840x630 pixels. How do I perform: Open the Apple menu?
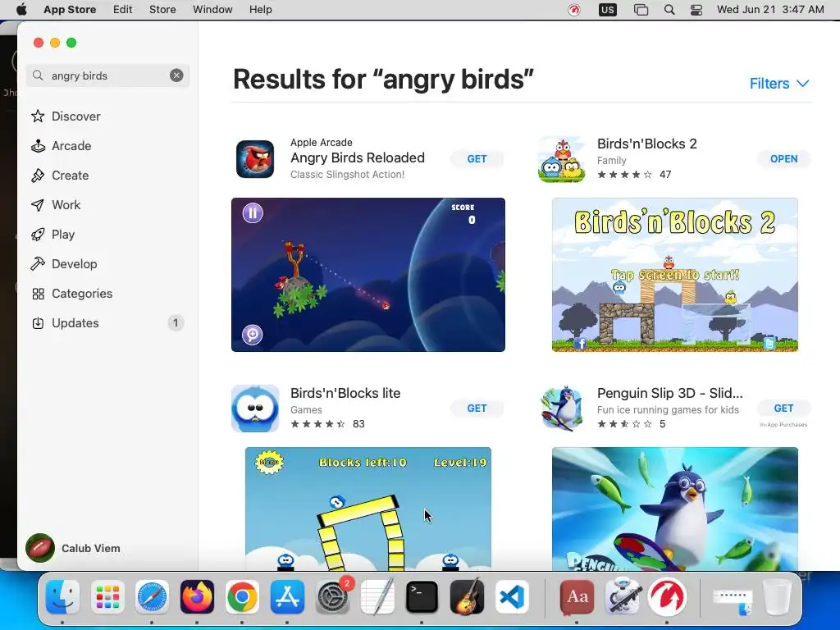coord(21,10)
